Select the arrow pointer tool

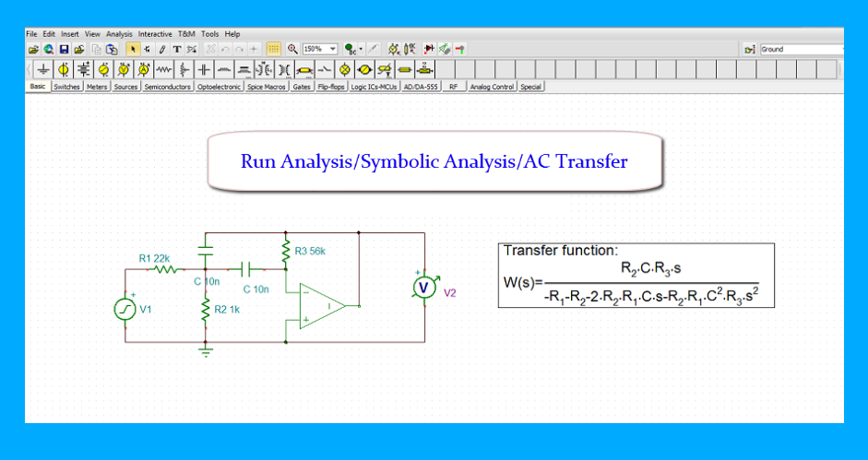pos(133,49)
